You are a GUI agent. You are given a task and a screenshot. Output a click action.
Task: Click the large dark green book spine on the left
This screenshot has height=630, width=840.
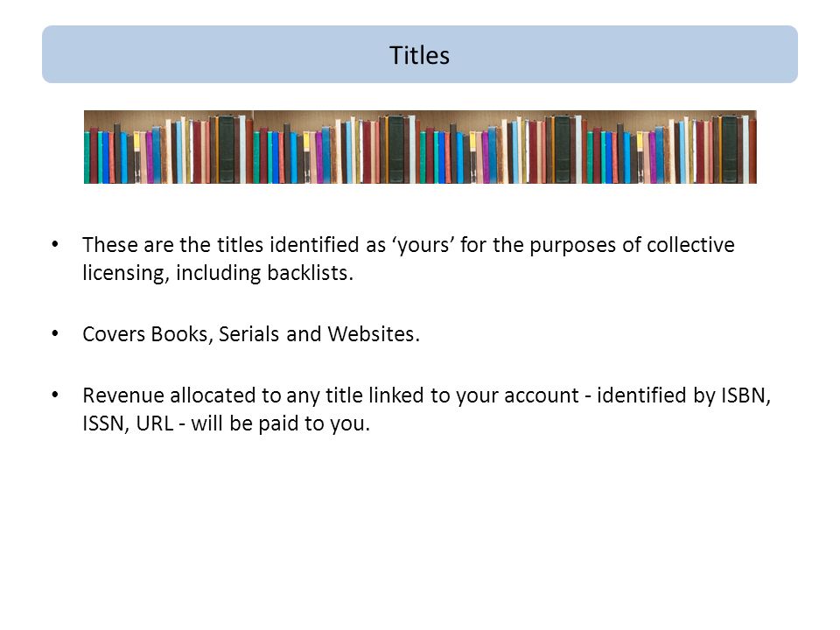point(226,149)
